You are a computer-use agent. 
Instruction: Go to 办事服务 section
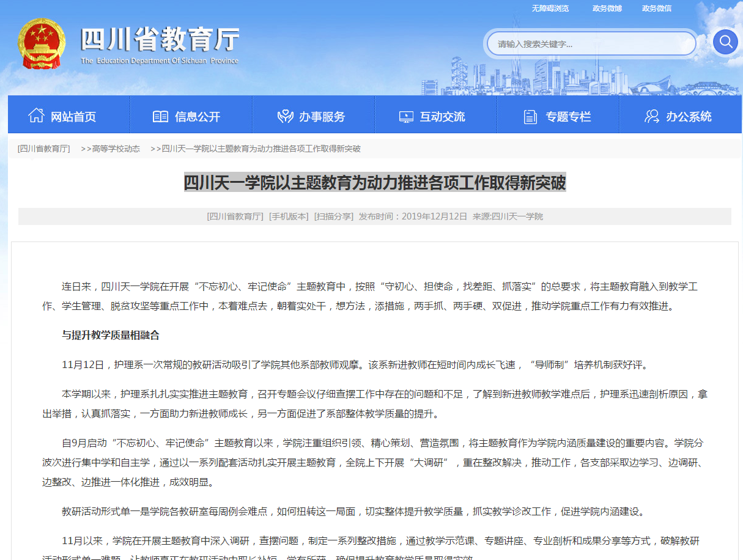point(322,117)
